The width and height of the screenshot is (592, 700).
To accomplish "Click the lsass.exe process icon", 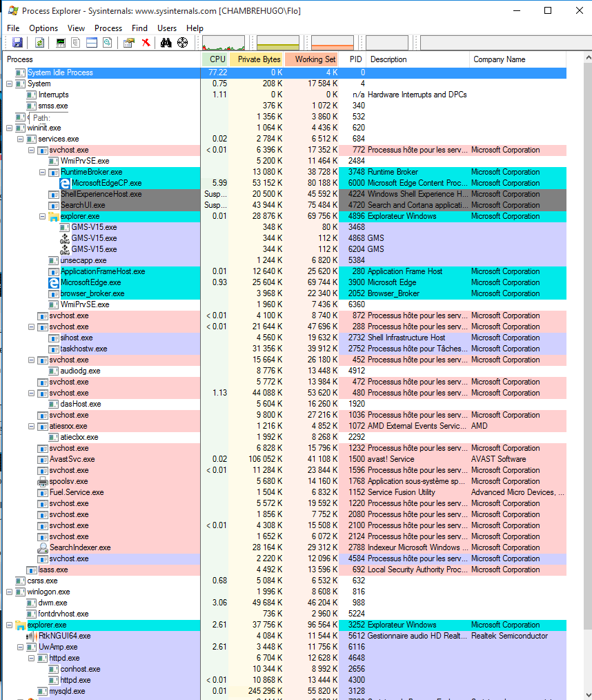I will [x=32, y=570].
